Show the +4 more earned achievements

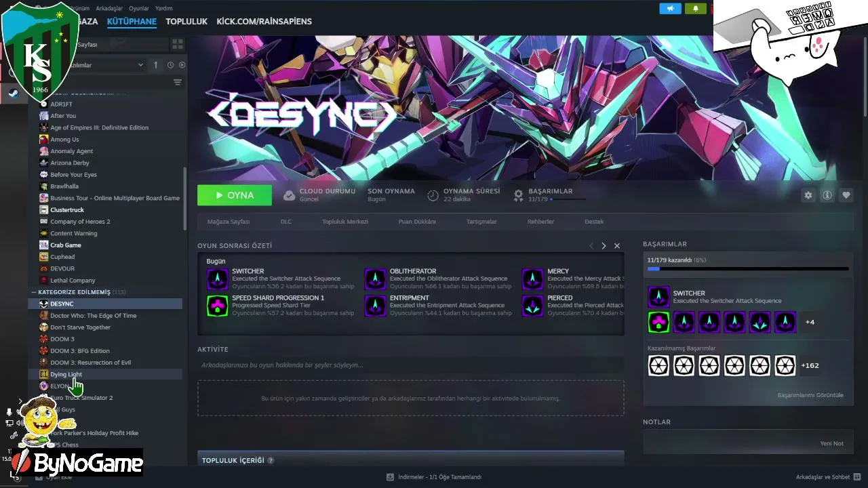[x=810, y=322]
